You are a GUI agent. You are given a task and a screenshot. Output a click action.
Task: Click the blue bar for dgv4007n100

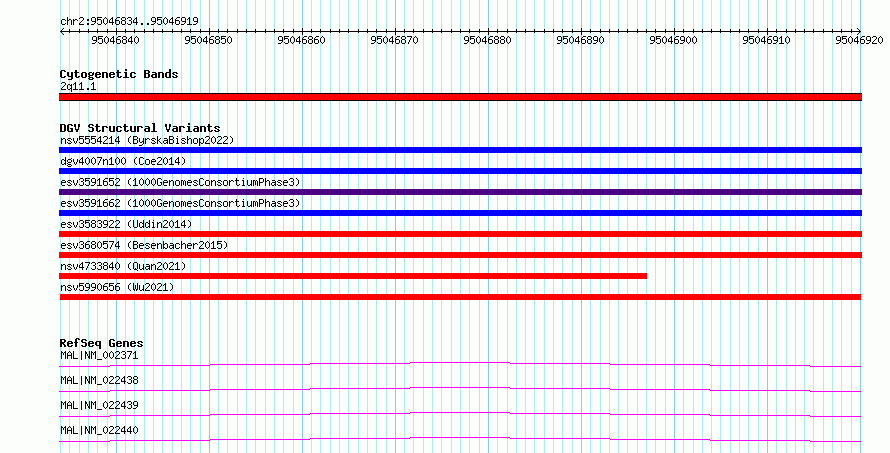(460, 171)
